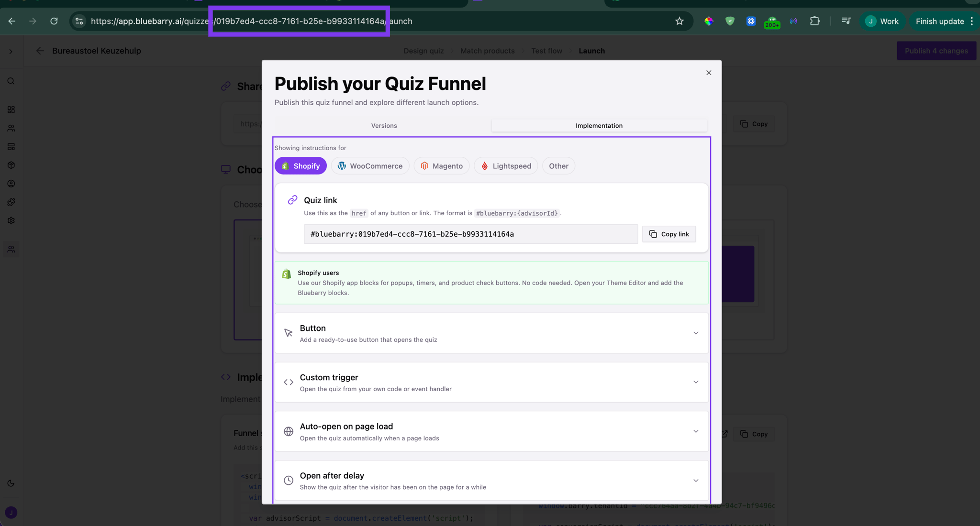Switch to the Implementation tab

pyautogui.click(x=599, y=126)
